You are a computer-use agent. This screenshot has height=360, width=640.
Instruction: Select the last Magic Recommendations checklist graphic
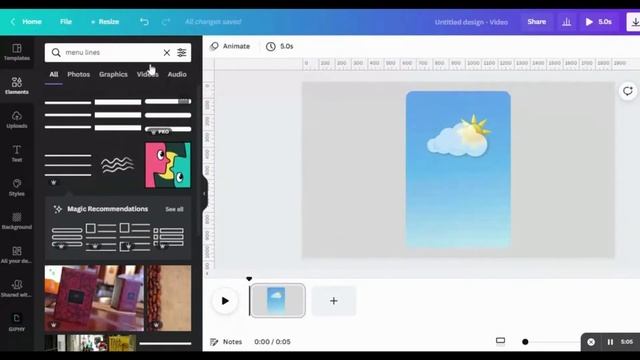pyautogui.click(x=169, y=237)
